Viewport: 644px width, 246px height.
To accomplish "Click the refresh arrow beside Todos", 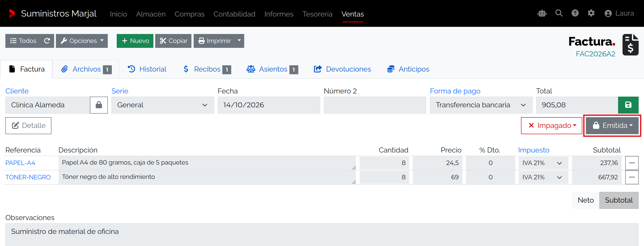I will (x=47, y=41).
